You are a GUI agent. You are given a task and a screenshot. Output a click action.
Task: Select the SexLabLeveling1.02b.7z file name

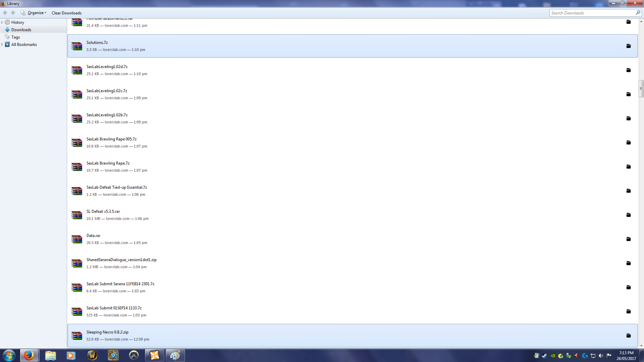[107, 115]
